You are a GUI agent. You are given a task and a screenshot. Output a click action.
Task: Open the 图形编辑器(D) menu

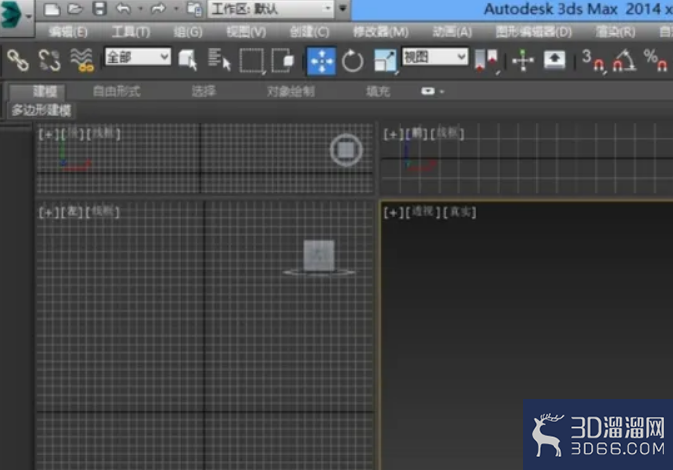pyautogui.click(x=534, y=32)
